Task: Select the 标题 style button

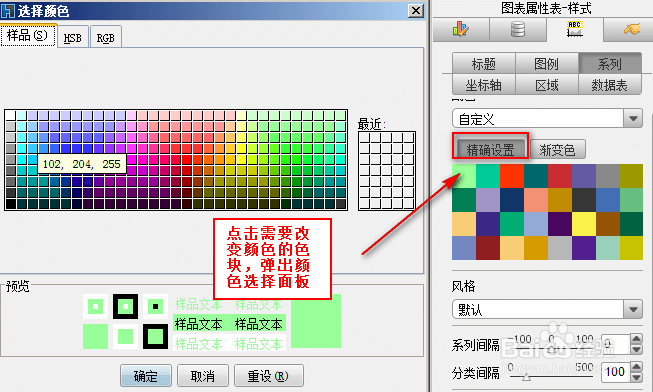Action: 484,64
